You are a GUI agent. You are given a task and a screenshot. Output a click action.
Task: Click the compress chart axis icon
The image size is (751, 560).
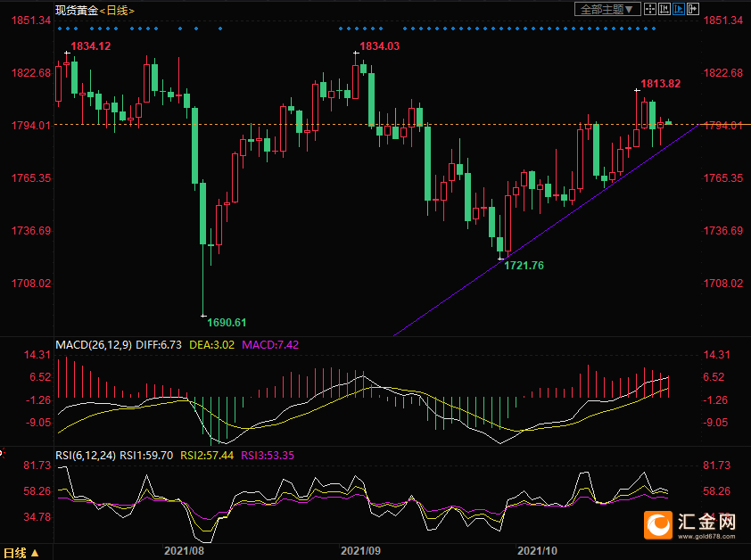pyautogui.click(x=664, y=9)
